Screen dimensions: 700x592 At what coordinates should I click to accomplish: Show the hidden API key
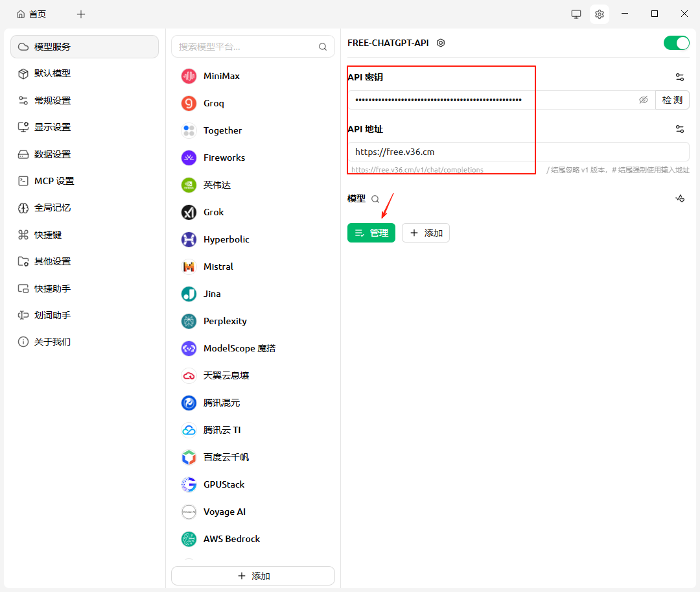click(644, 100)
